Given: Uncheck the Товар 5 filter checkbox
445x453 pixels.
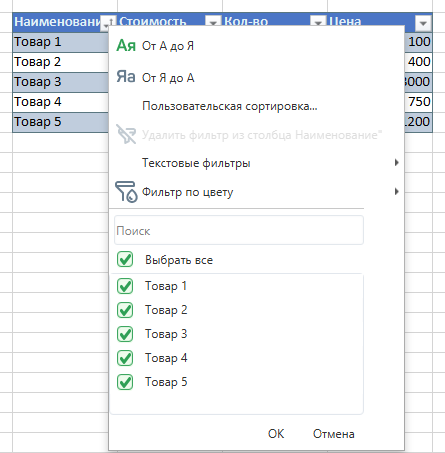Looking at the screenshot, I should 125,382.
